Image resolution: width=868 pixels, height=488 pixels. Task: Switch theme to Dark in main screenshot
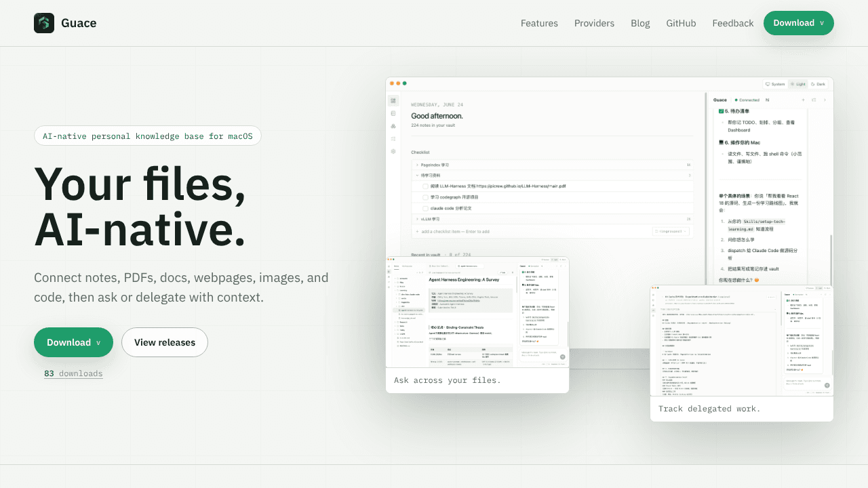coord(818,84)
